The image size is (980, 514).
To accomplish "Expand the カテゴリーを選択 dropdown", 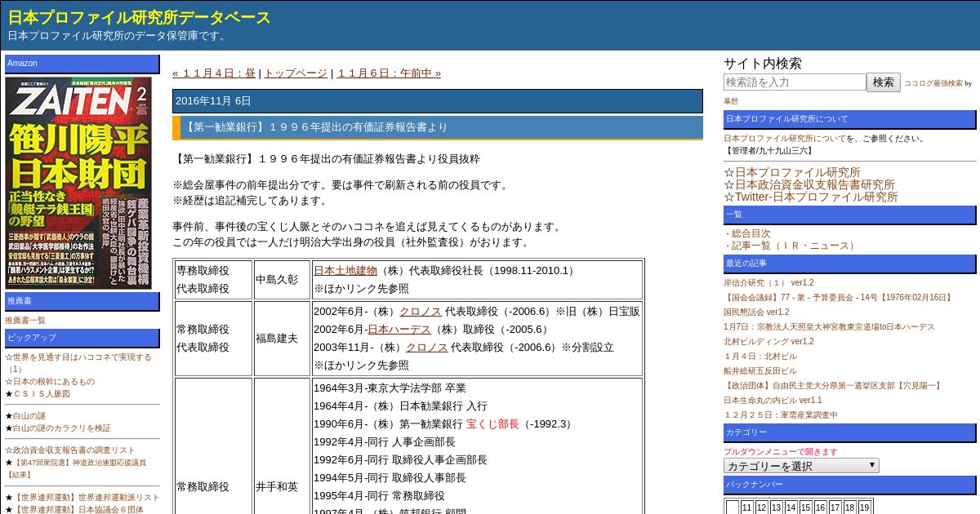I will pos(801,466).
